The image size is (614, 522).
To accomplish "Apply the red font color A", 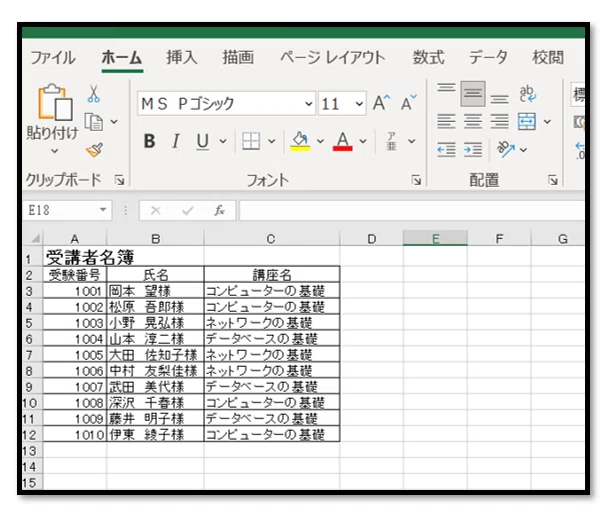I will [x=343, y=141].
